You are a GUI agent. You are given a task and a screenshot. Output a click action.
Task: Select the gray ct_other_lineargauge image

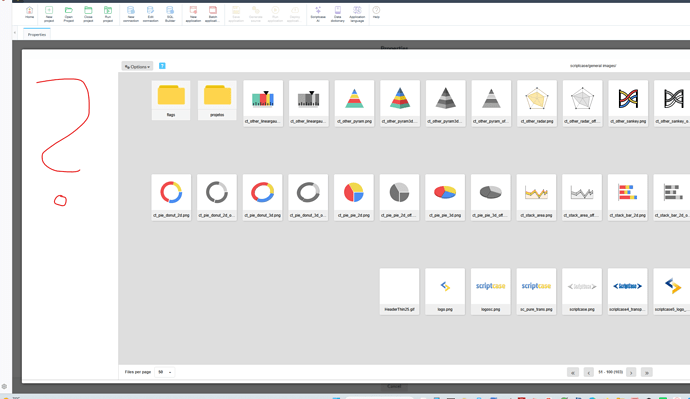[x=308, y=103]
